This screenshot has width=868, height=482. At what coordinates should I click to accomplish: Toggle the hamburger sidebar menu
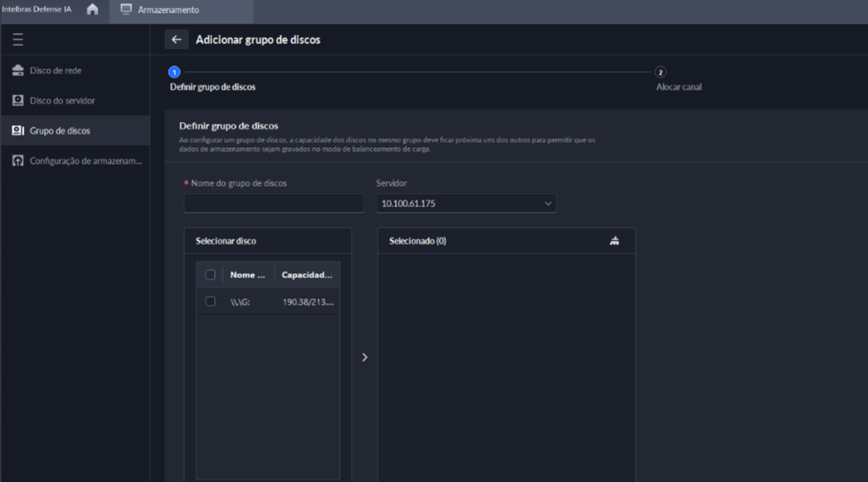point(18,39)
